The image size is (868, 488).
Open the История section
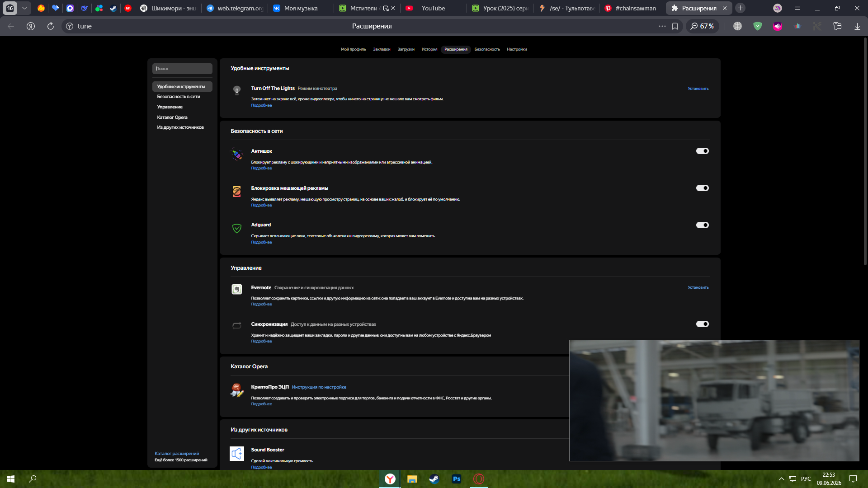coord(429,49)
